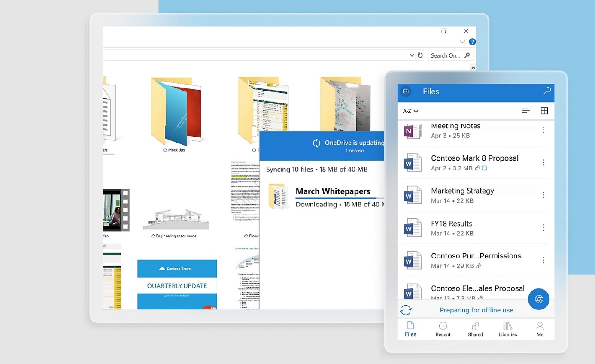The image size is (595, 364).
Task: Open search in the mobile Files app
Action: point(546,91)
